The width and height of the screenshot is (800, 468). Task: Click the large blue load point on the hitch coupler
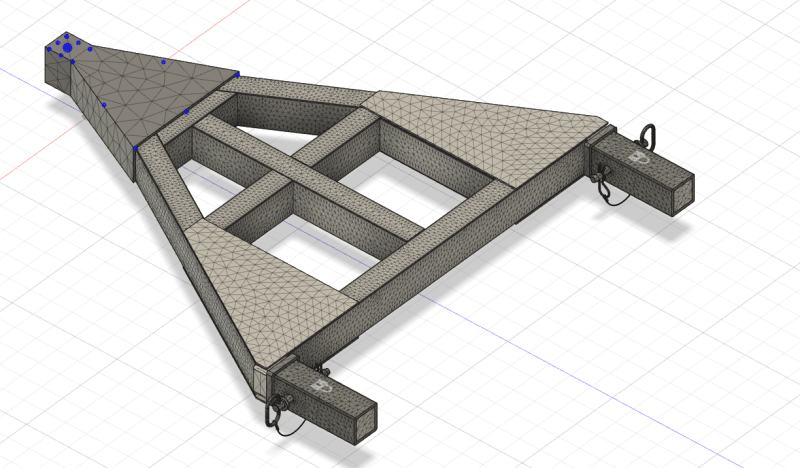click(67, 47)
